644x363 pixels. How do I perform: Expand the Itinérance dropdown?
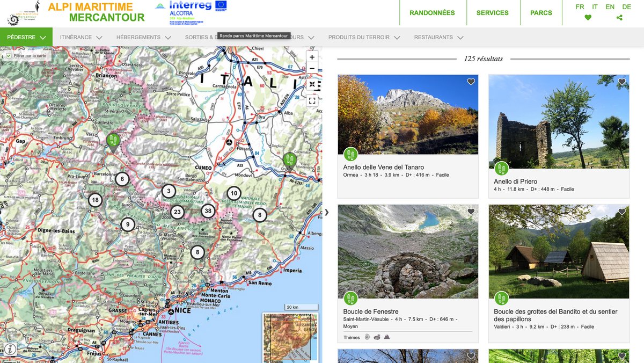(81, 38)
